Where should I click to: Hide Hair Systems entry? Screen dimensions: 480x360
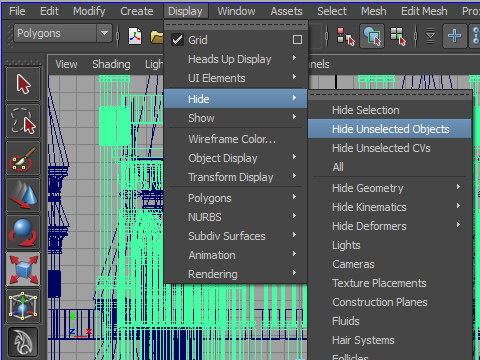coord(390,340)
